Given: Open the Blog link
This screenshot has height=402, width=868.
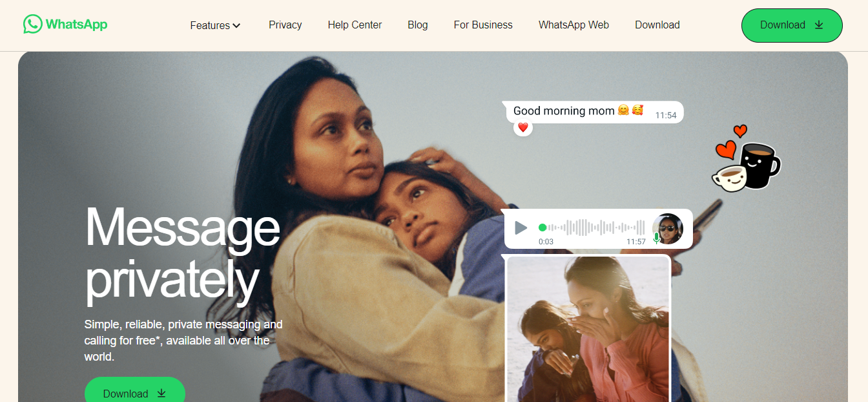Looking at the screenshot, I should (x=418, y=25).
